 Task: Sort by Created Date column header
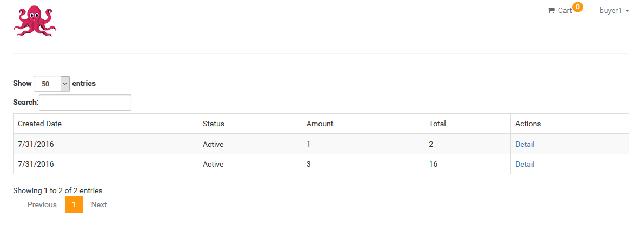pyautogui.click(x=40, y=124)
